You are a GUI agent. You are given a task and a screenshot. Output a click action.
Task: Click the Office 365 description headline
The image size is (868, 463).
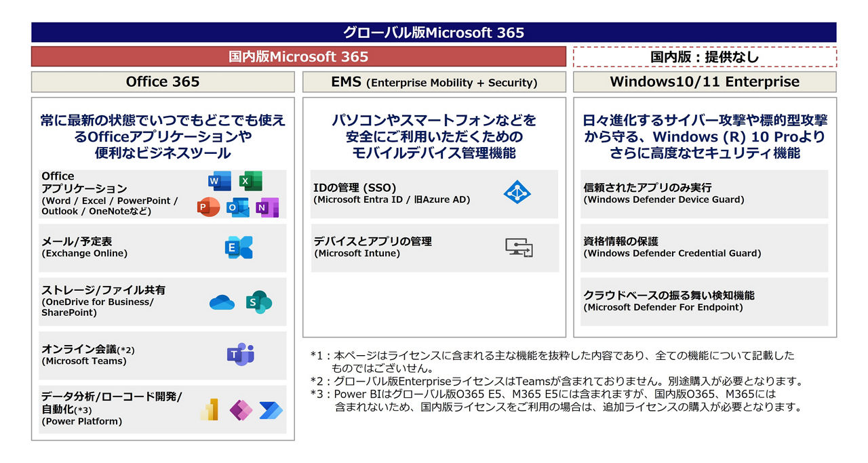click(163, 137)
